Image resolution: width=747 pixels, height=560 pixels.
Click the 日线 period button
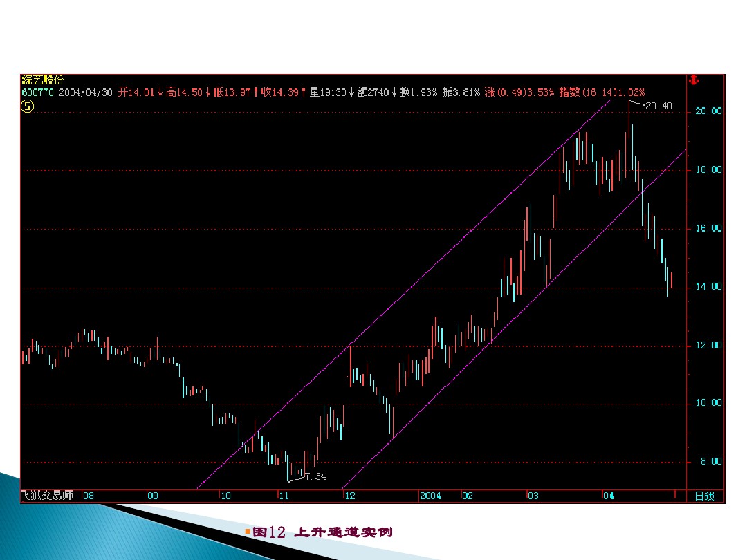pyautogui.click(x=705, y=496)
